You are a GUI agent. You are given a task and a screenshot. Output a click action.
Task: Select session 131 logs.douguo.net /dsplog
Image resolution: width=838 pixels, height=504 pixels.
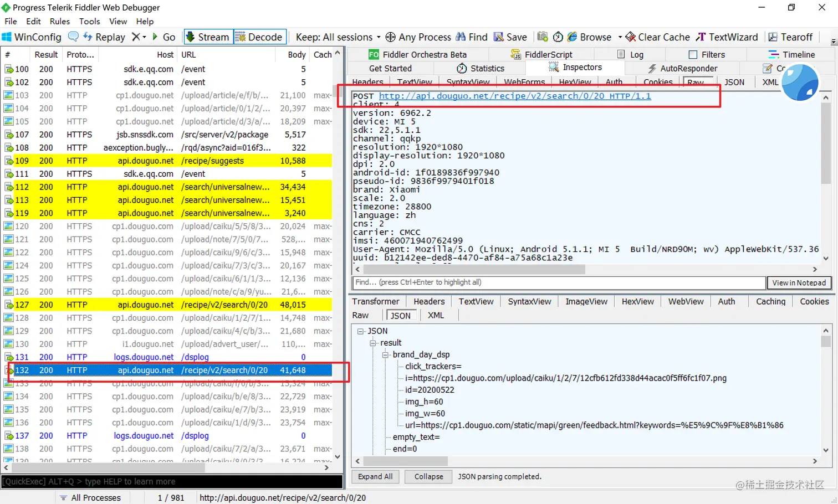coord(167,357)
